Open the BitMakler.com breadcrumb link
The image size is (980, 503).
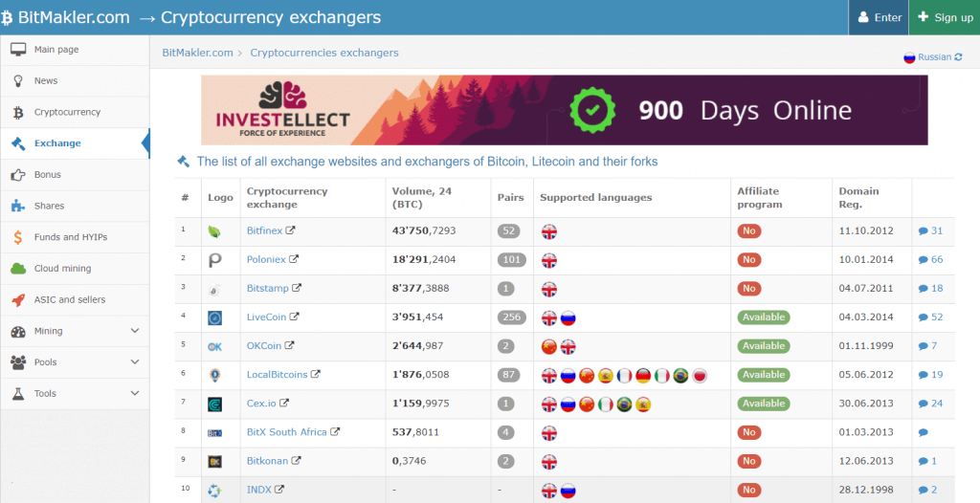pyautogui.click(x=197, y=53)
